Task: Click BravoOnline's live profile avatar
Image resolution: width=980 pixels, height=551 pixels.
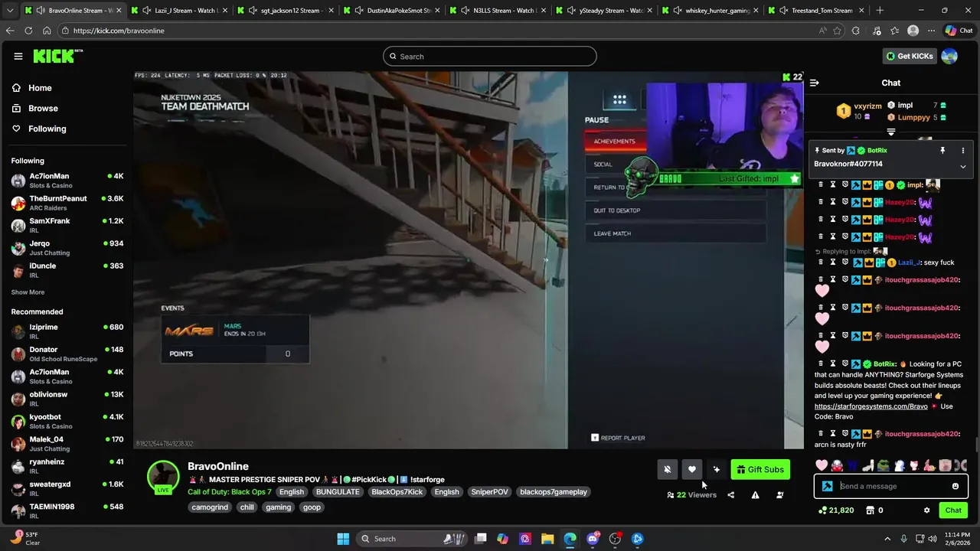Action: 163,477
